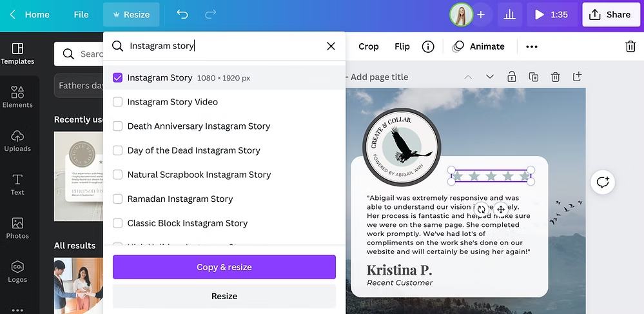The width and height of the screenshot is (644, 314).
Task: Click Crop in the toolbar
Action: 368,46
